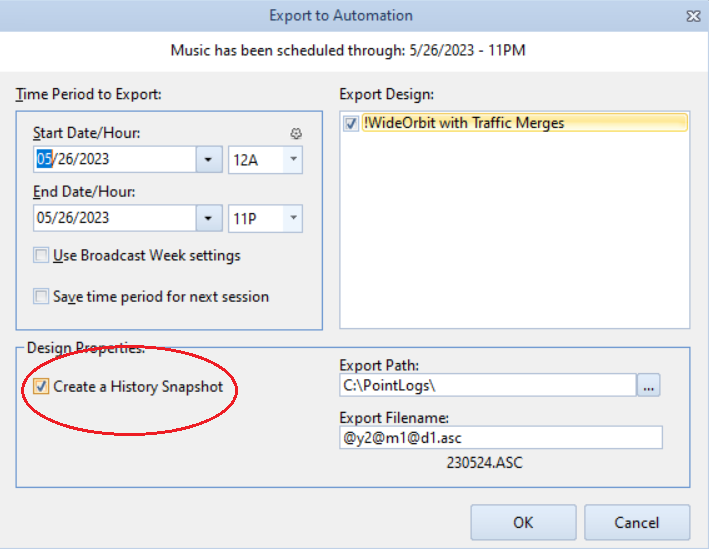The height and width of the screenshot is (549, 709).
Task: Click the Export Filename text field
Action: pyautogui.click(x=501, y=437)
